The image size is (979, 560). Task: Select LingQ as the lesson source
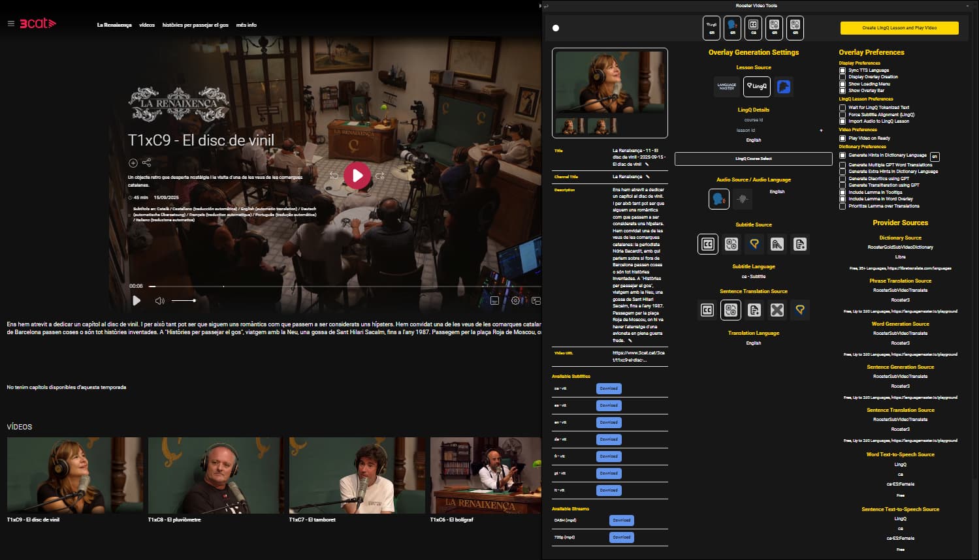coord(756,86)
